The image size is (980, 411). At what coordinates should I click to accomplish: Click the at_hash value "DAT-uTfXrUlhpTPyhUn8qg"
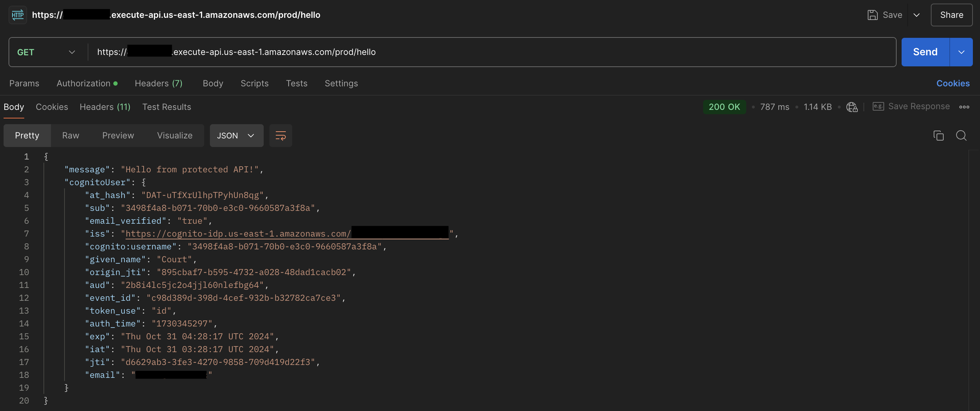pyautogui.click(x=203, y=196)
